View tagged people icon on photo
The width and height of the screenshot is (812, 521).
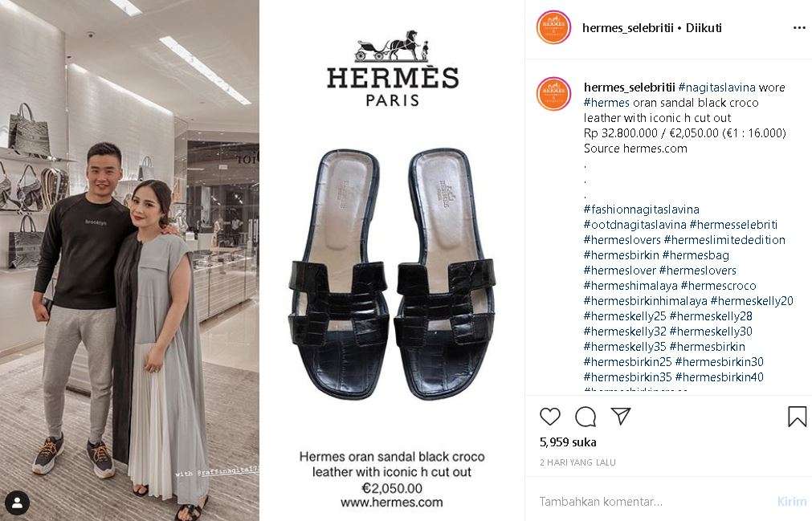click(17, 503)
